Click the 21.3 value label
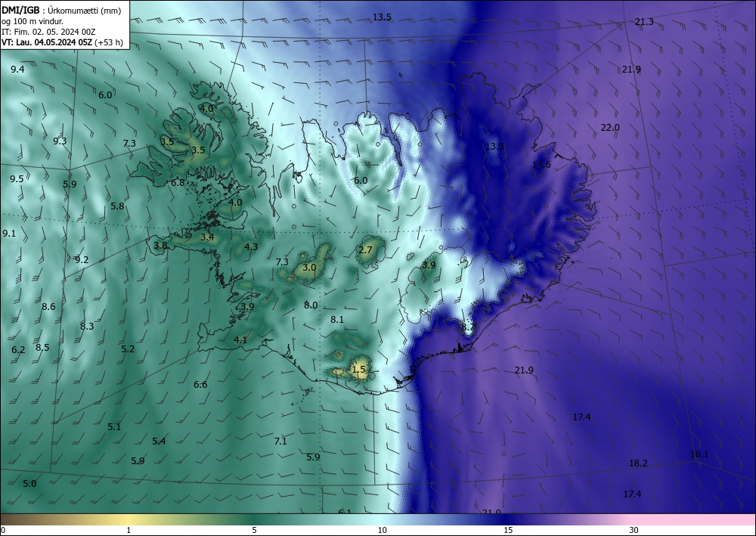This screenshot has width=756, height=536. click(x=644, y=22)
